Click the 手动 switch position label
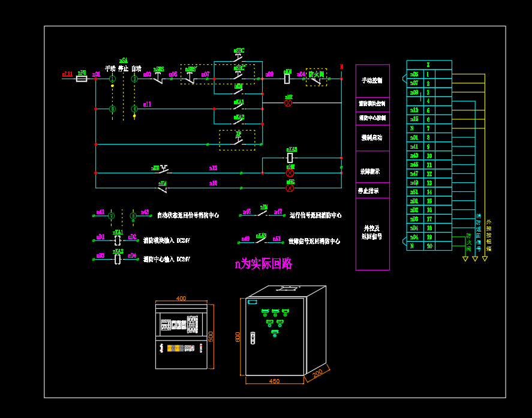This screenshot has height=418, width=532. (x=110, y=68)
